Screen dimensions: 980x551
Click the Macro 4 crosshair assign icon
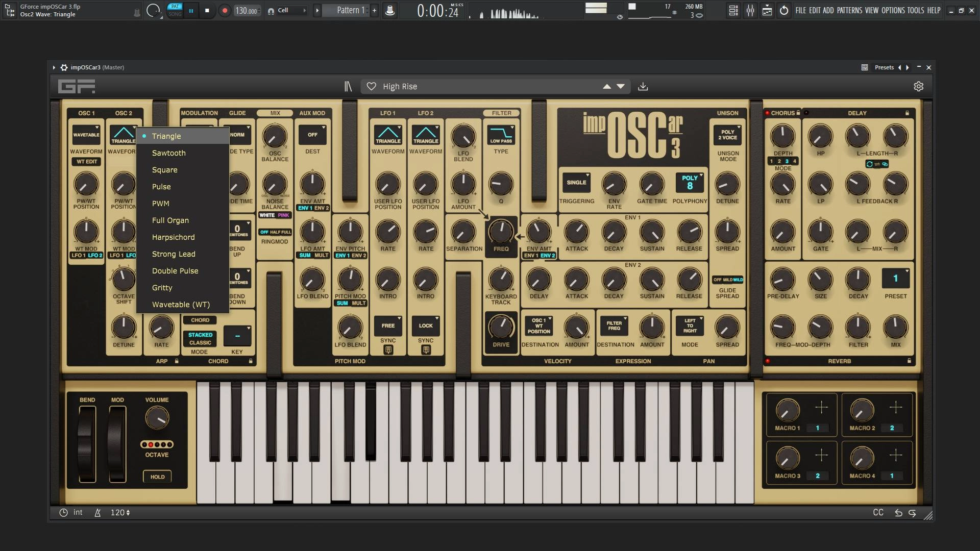(x=896, y=455)
